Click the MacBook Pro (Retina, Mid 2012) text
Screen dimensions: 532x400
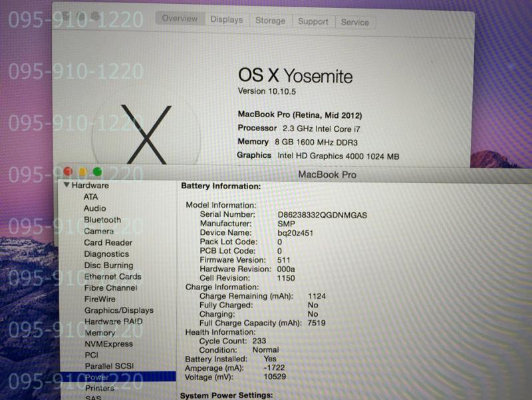(x=300, y=114)
